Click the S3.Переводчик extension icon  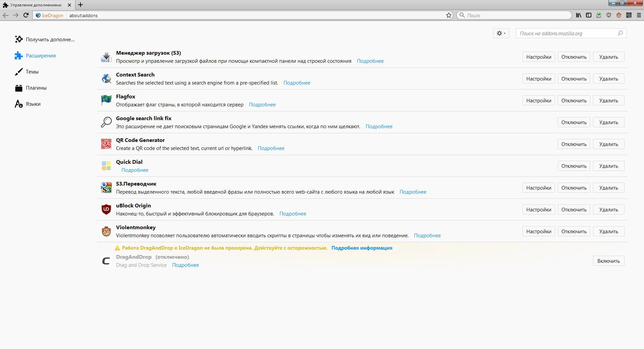coord(106,187)
